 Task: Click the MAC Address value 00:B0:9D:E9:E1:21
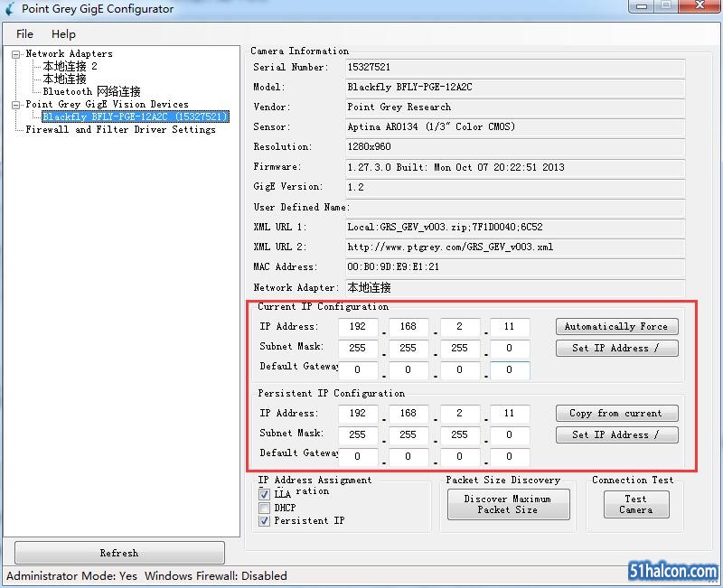point(515,266)
